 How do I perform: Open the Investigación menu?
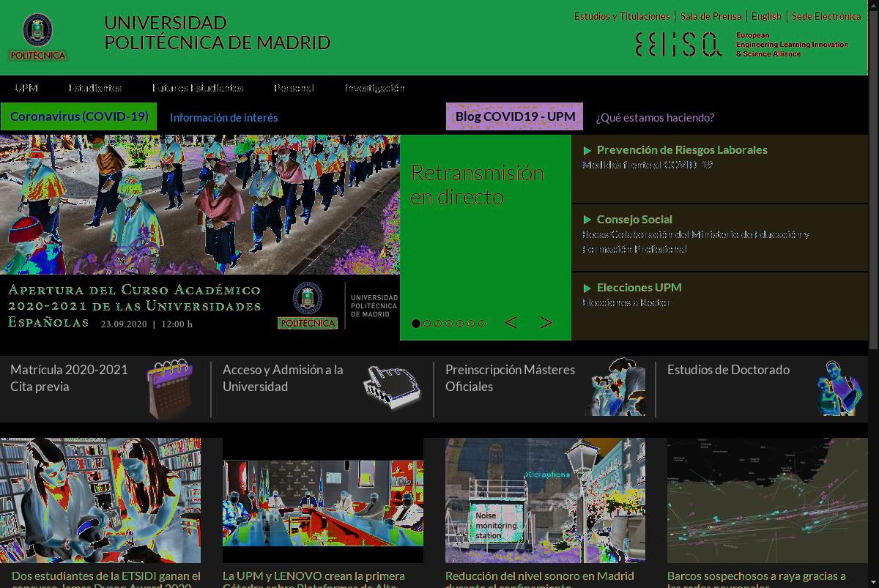374,88
